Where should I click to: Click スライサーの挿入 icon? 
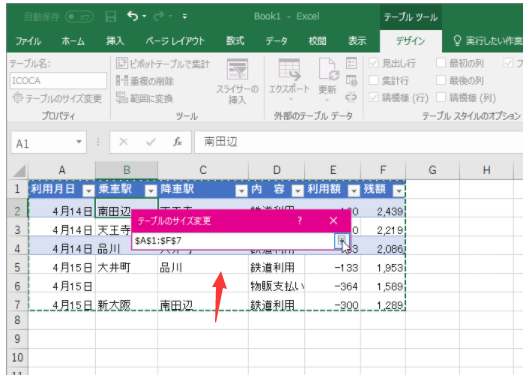coord(237,70)
